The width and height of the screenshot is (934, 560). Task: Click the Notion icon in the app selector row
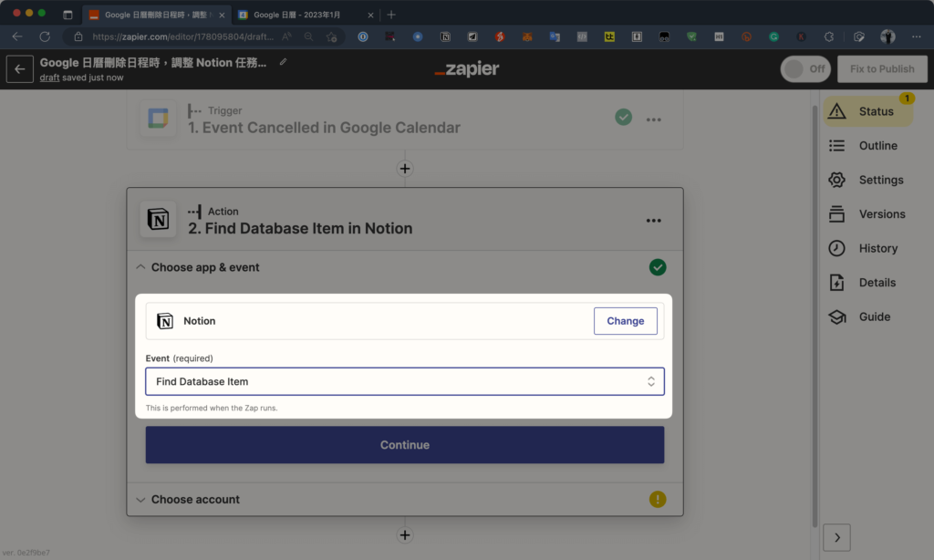click(x=165, y=321)
